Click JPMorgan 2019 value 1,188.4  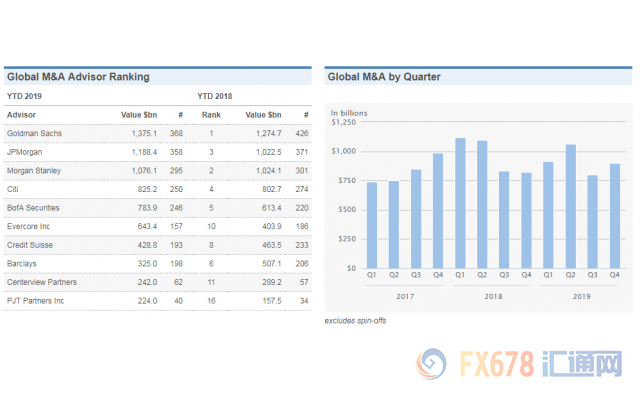[144, 152]
